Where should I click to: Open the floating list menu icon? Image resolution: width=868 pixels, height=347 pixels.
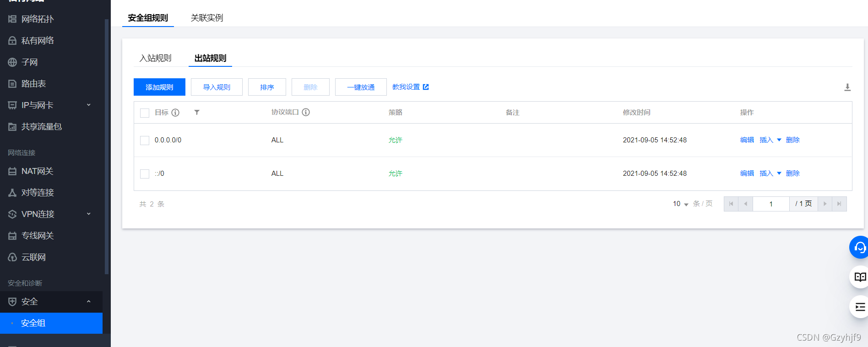coord(859,307)
